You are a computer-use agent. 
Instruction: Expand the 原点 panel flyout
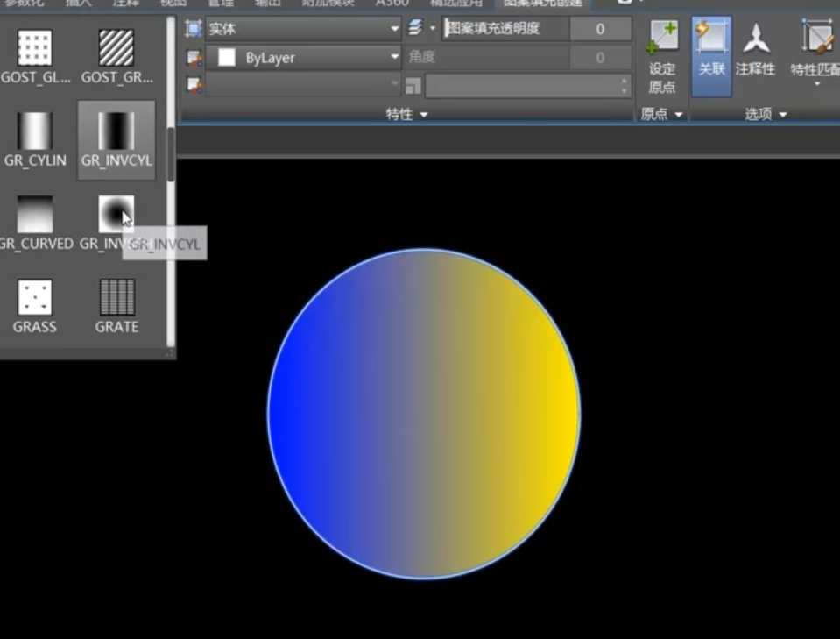661,115
